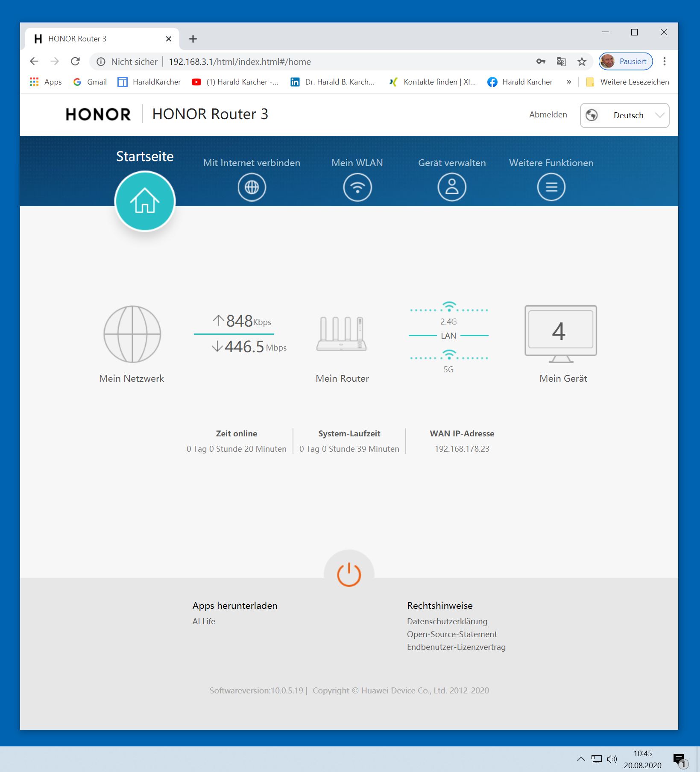Image resolution: width=700 pixels, height=772 pixels.
Task: Expand the hidden bookmarks chevron
Action: click(x=569, y=82)
